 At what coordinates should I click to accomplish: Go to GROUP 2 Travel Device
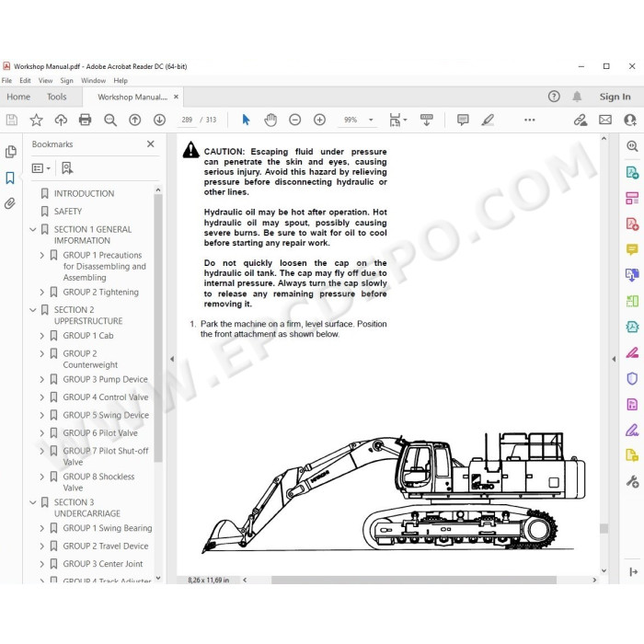[x=106, y=546]
